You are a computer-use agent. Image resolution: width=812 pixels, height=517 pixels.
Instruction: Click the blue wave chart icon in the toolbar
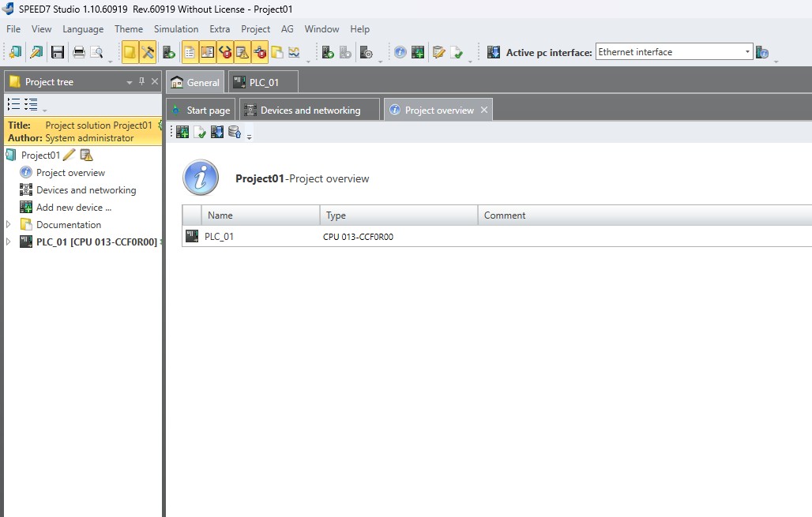pos(294,52)
